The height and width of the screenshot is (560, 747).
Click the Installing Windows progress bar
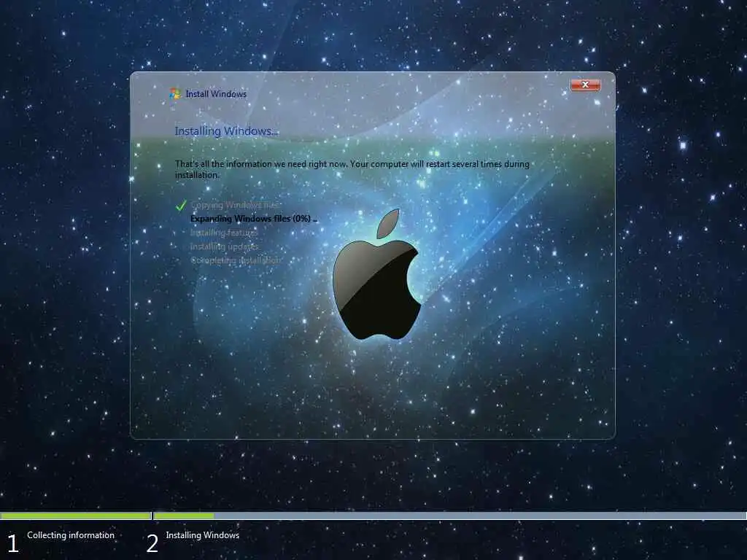[x=449, y=516]
